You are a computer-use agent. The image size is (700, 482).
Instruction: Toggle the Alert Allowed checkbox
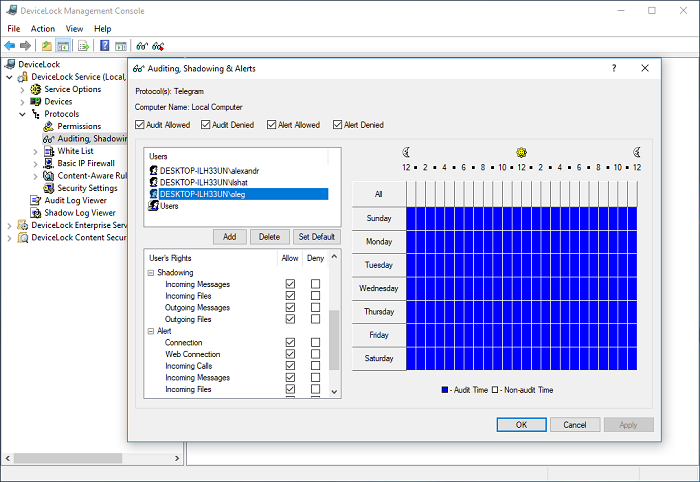[x=271, y=125]
